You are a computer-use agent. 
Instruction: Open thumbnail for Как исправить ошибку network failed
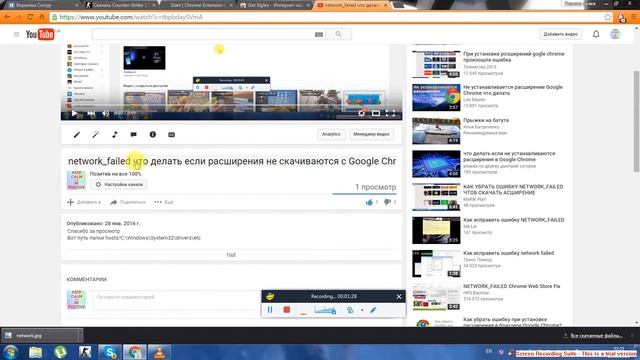pos(436,264)
